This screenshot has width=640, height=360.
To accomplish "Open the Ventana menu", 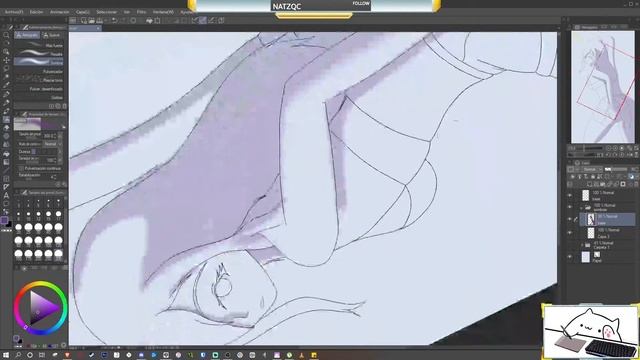I will [163, 12].
